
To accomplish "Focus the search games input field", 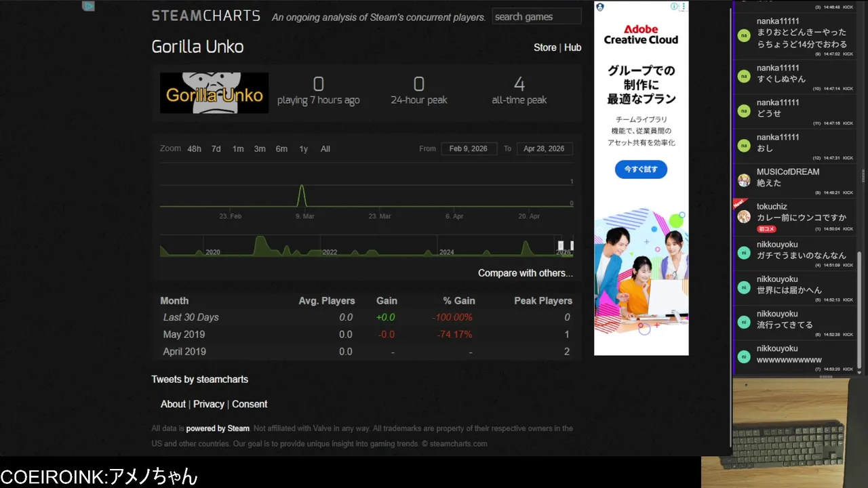I will tap(536, 16).
